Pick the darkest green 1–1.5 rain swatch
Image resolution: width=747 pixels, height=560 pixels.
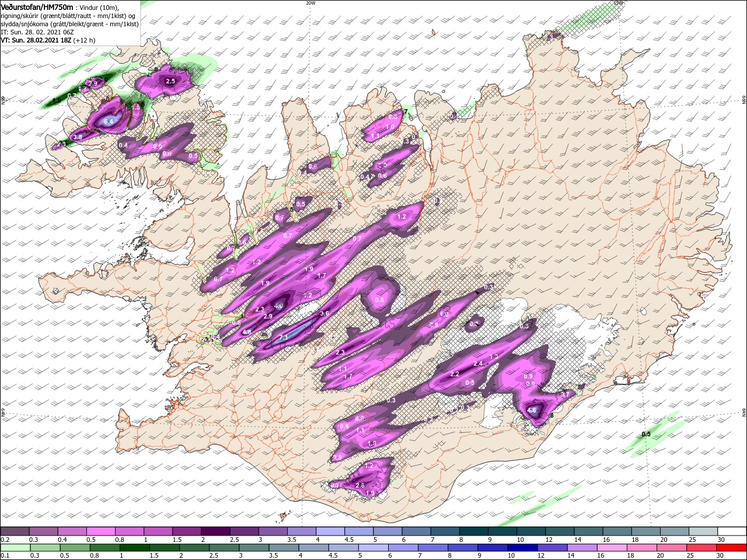(x=134, y=548)
